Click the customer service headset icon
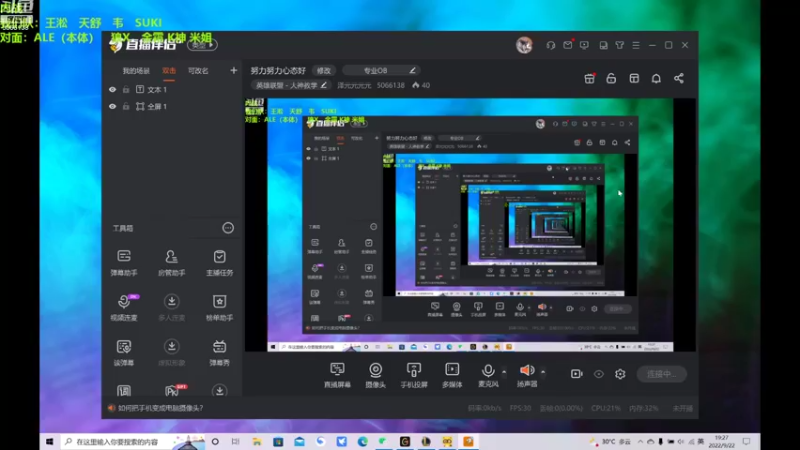This screenshot has width=800, height=450. tap(551, 45)
